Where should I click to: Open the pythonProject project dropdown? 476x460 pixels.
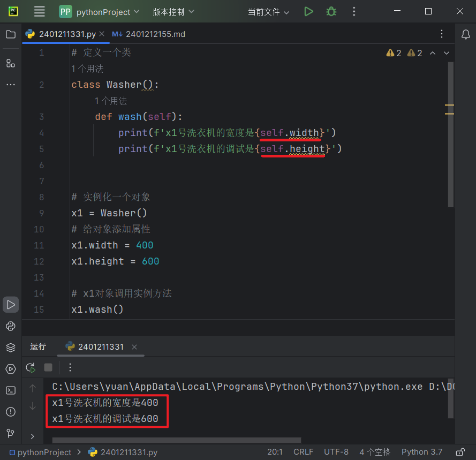click(99, 12)
